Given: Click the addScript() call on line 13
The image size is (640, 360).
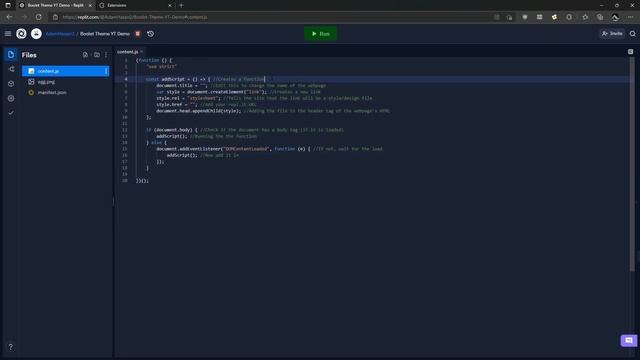Looking at the screenshot, I should (x=172, y=136).
